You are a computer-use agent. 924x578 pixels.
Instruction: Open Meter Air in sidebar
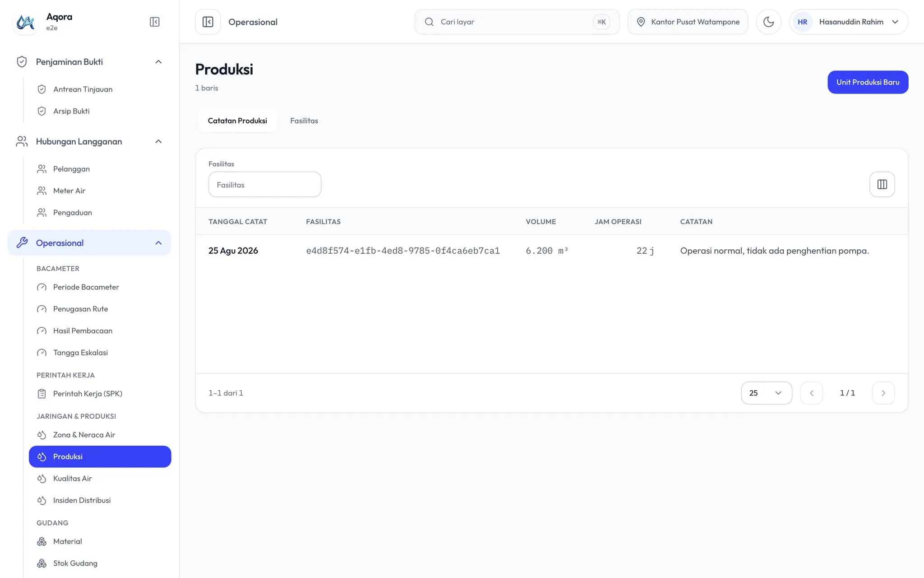(100, 191)
